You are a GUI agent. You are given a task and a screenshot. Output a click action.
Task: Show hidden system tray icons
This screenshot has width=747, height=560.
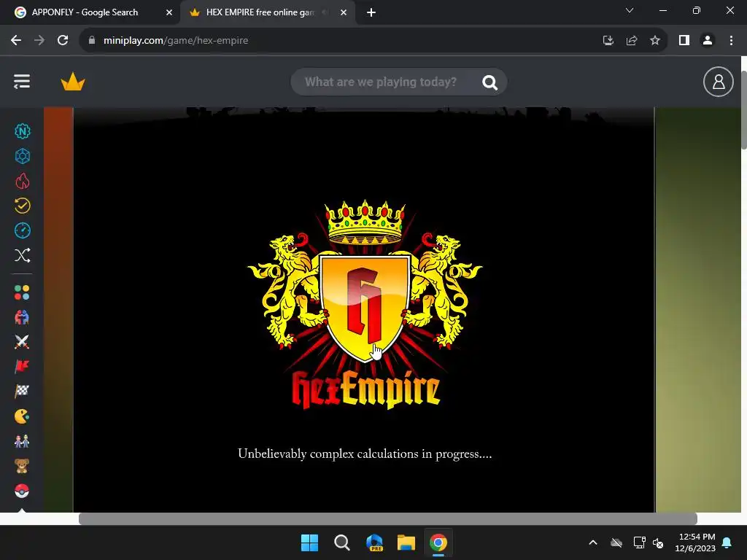pyautogui.click(x=593, y=542)
